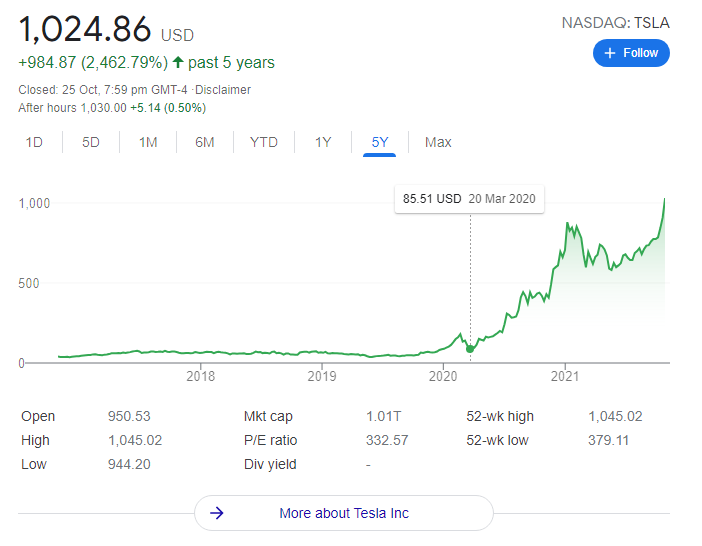
Task: Open the Disclaimer link
Action: 223,90
